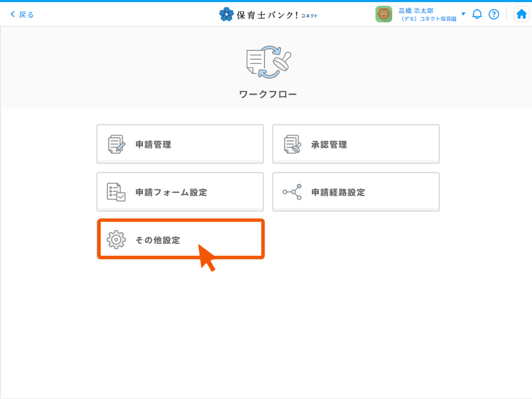Click the 申請フォーム設定 checklist icon
The height and width of the screenshot is (399, 532).
point(116,192)
